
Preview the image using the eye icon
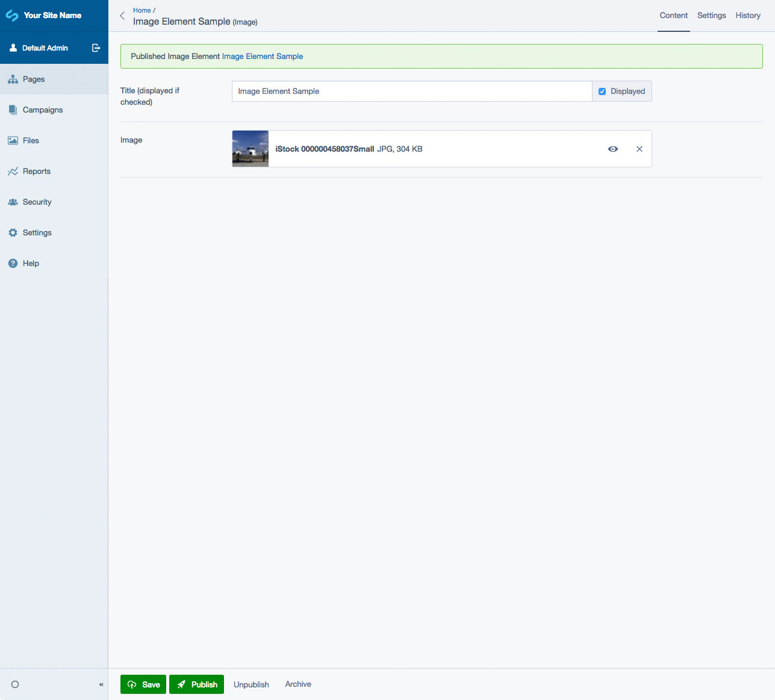pos(613,149)
